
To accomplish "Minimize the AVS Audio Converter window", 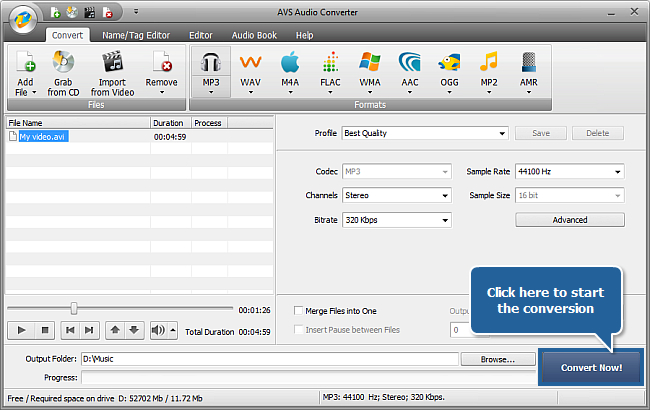I will [x=611, y=13].
